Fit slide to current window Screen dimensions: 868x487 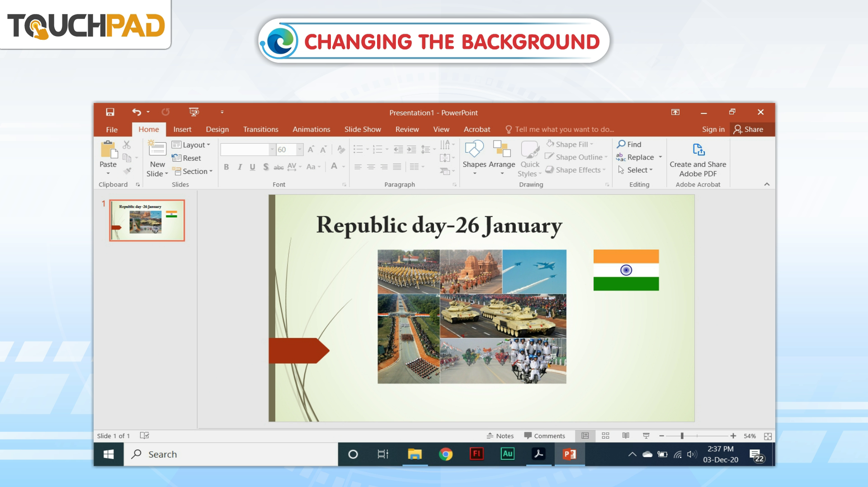click(x=768, y=436)
